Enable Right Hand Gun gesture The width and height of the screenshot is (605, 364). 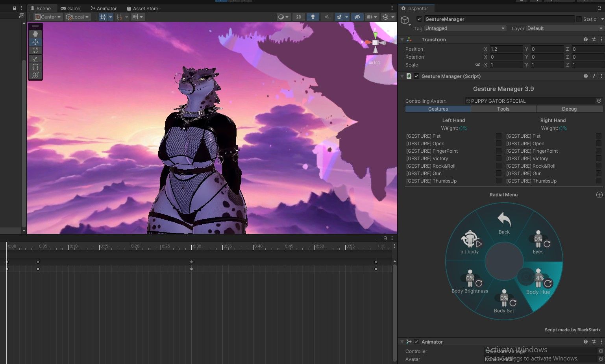pos(599,174)
